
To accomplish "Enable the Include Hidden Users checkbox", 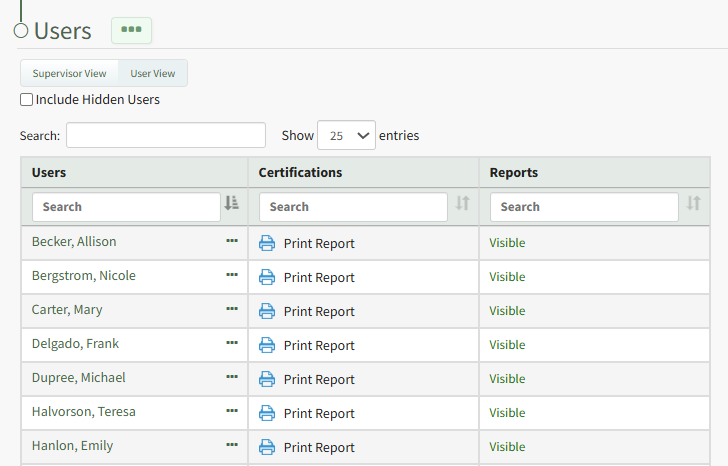I will click(x=27, y=100).
